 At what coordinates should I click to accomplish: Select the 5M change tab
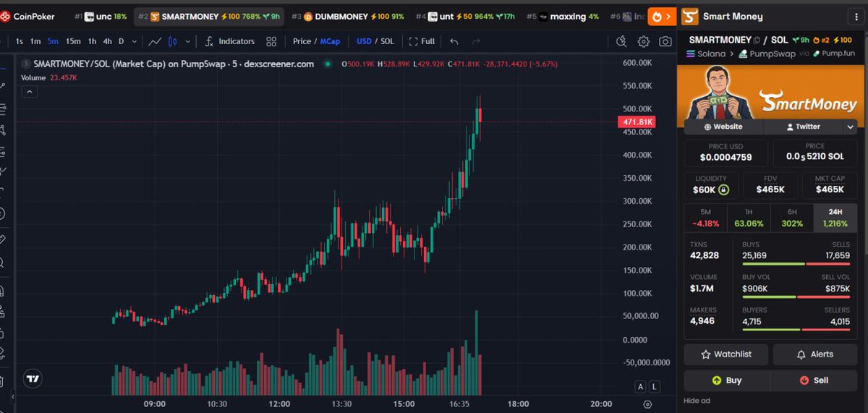click(x=705, y=217)
